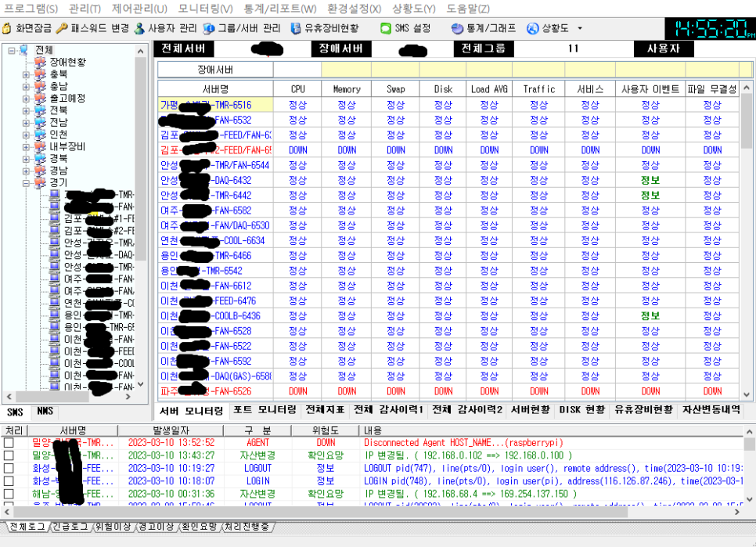Viewport: 756px width, 547px height.
Task: Switch to the NMS tab under the tree
Action: tap(45, 411)
